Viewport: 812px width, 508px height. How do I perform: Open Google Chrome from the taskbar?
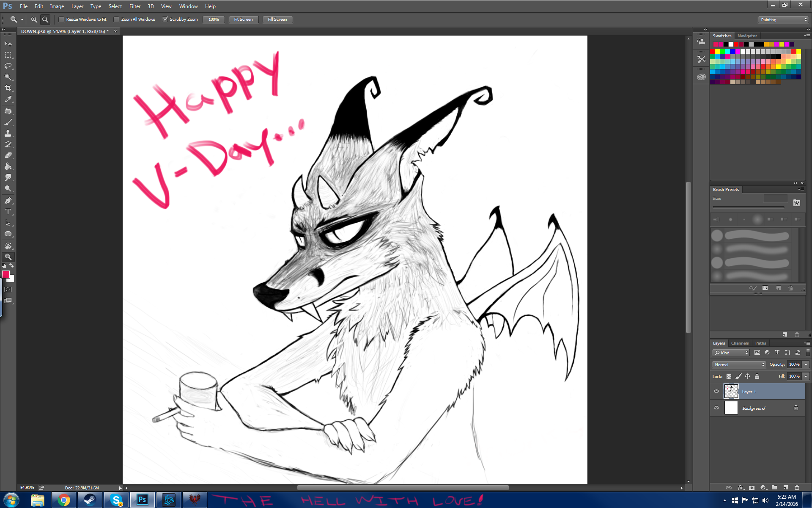(x=64, y=500)
